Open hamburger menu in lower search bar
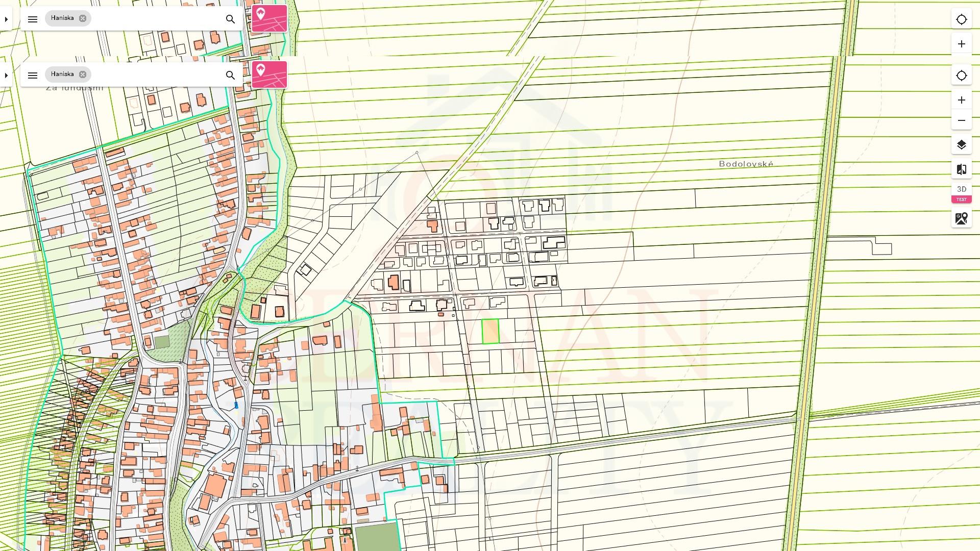The image size is (980, 551). (33, 76)
